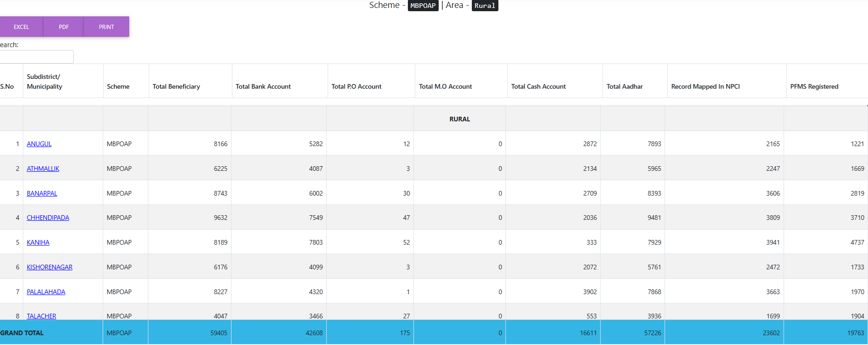The height and width of the screenshot is (345, 868).
Task: Open the CHHENDIPADA subdistrict link
Action: pyautogui.click(x=48, y=218)
